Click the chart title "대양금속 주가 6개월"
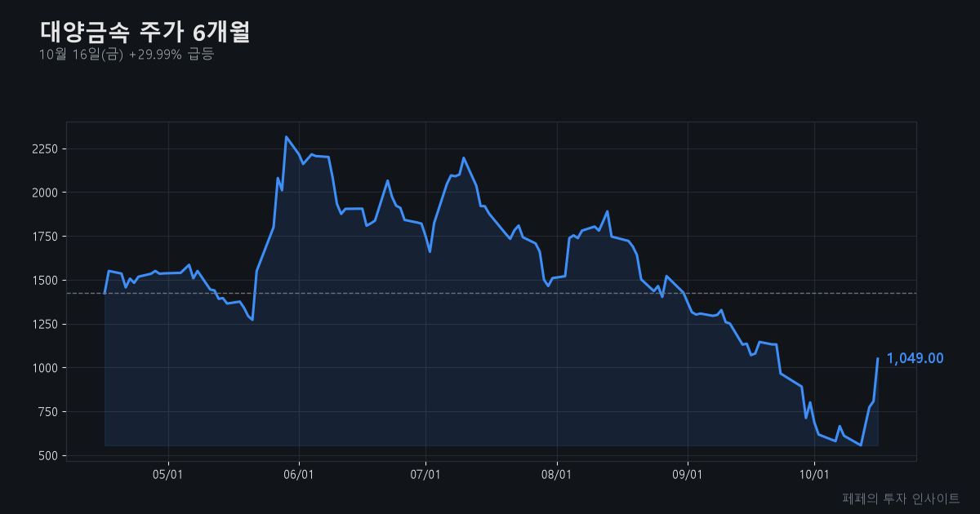 pyautogui.click(x=145, y=32)
